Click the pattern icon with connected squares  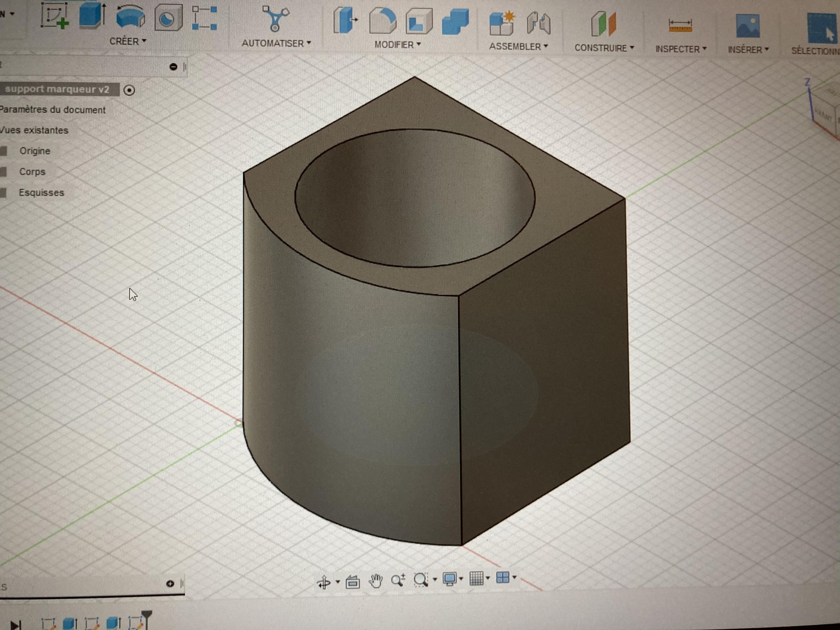pos(204,18)
